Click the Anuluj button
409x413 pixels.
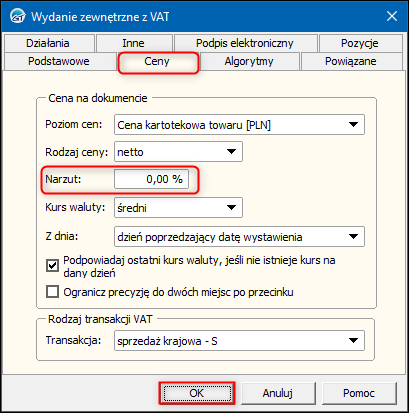click(x=278, y=393)
